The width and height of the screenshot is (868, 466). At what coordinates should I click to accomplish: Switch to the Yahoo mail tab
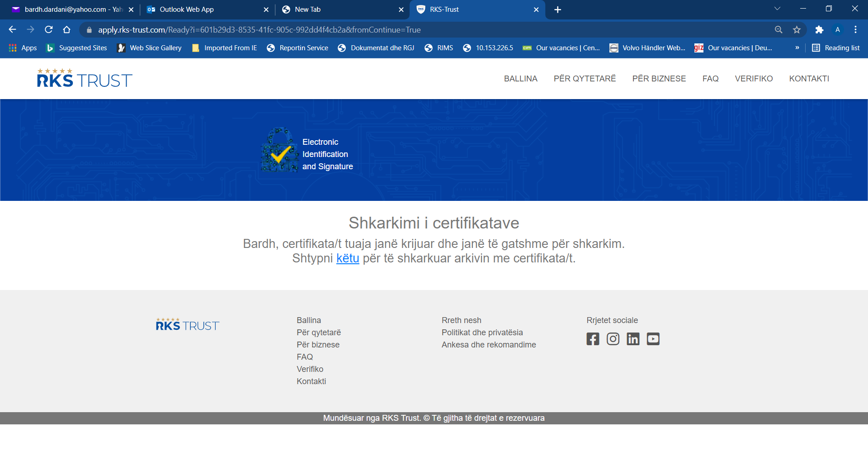(x=72, y=10)
